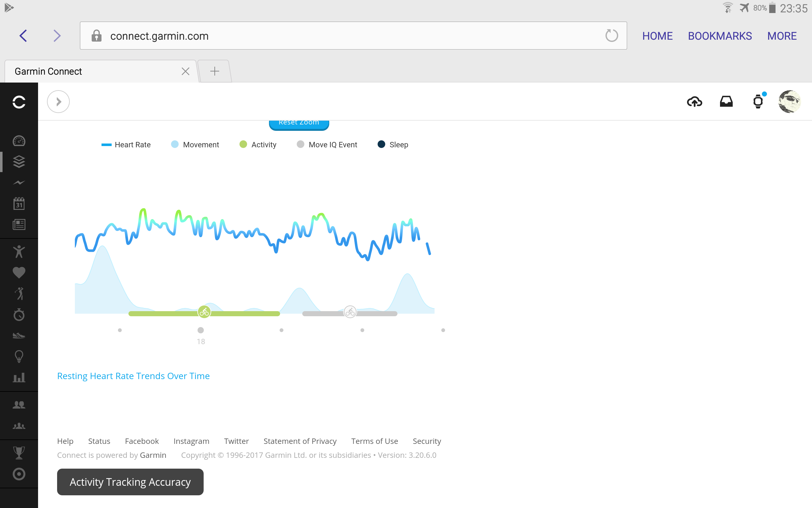Click the Garmin Connect logo icon
Screen dimensions: 812x508
tap(19, 102)
